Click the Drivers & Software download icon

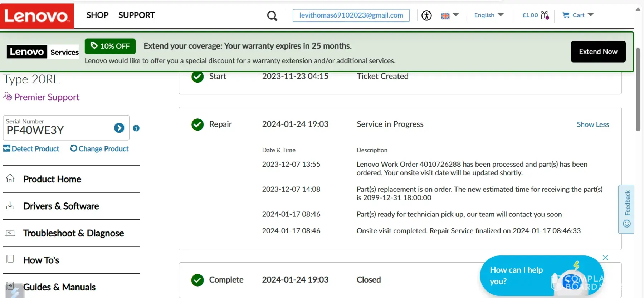point(10,206)
